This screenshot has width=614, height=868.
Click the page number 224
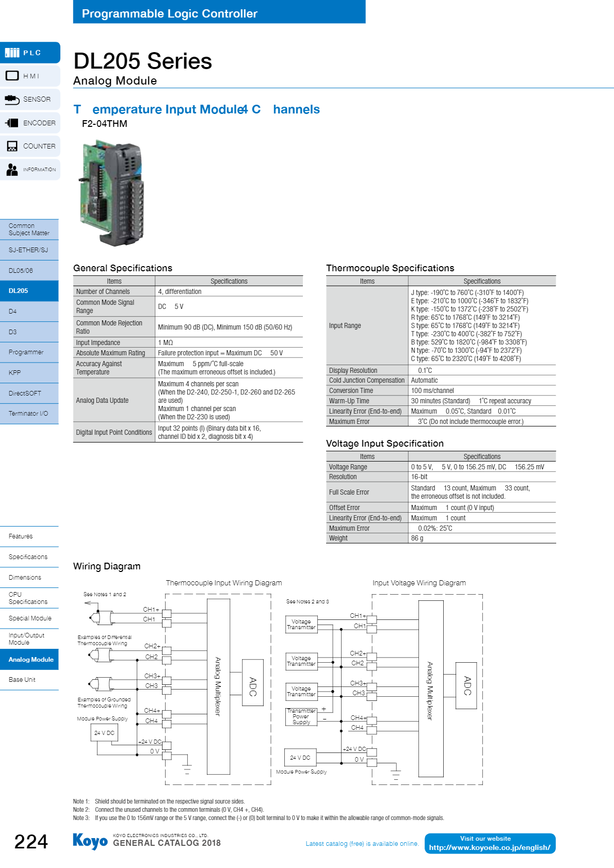coord(31,842)
